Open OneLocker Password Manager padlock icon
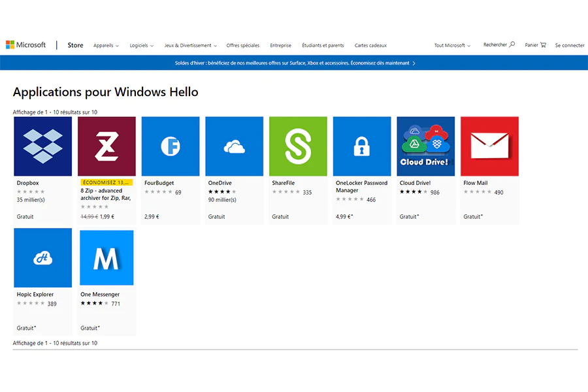Viewport: 588px width, 392px height. [x=362, y=146]
